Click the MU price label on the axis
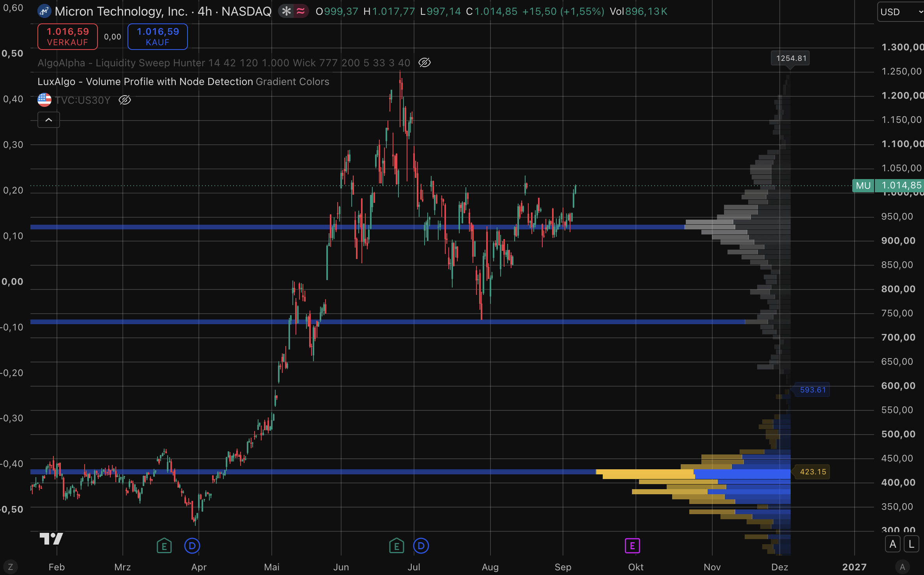 tap(863, 186)
